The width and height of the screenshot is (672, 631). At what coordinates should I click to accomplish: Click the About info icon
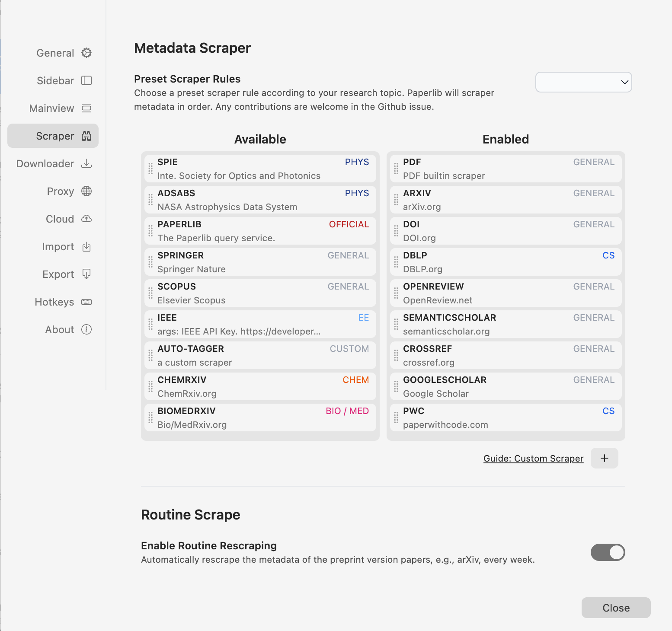coord(86,329)
